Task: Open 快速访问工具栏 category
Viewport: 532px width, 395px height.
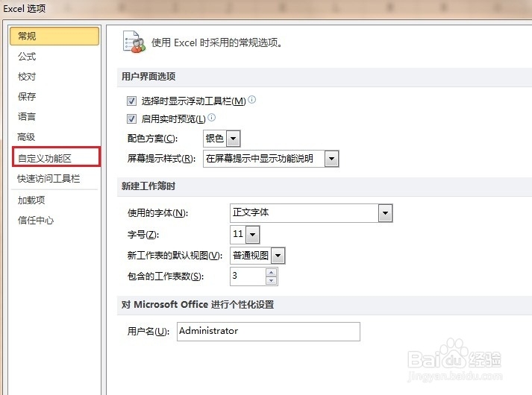Action: (48, 178)
